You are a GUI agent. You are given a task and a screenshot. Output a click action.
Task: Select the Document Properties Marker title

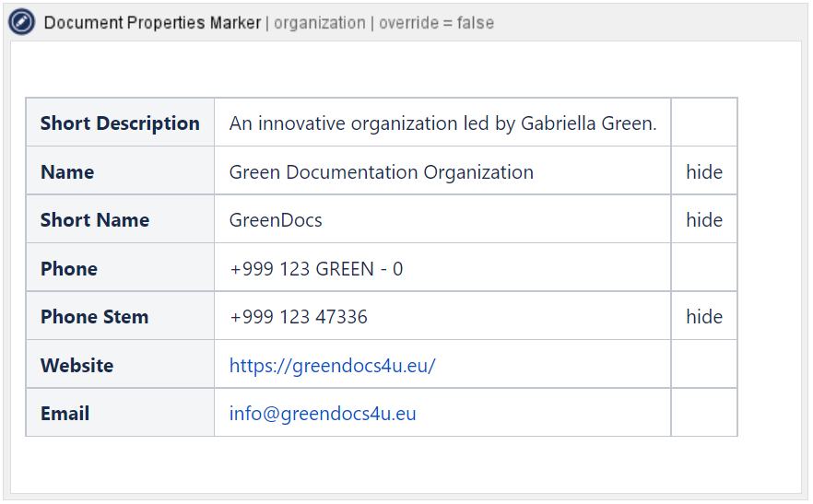pyautogui.click(x=152, y=23)
